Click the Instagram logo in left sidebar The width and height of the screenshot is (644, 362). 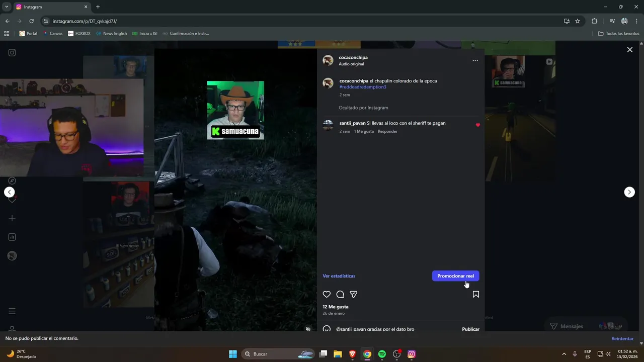coord(12,52)
